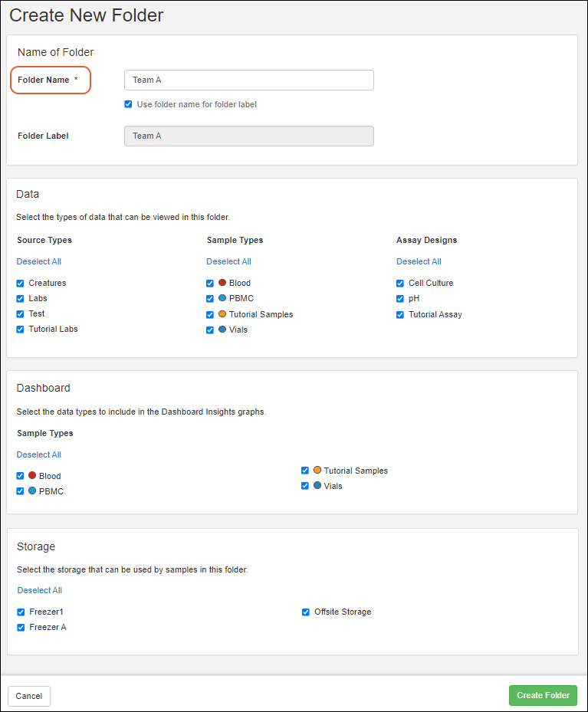Click Deselect All under Dashboard Sample Types

pyautogui.click(x=39, y=454)
